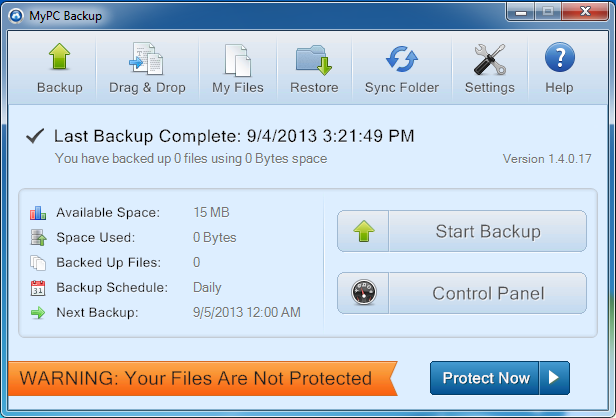Click the Start Backup button
Viewport: 616px width, 418px height.
[x=462, y=231]
